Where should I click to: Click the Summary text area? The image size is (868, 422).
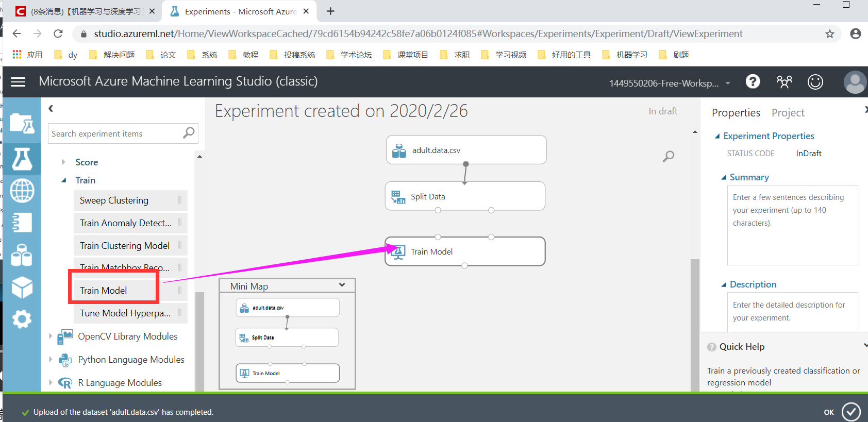click(x=792, y=225)
